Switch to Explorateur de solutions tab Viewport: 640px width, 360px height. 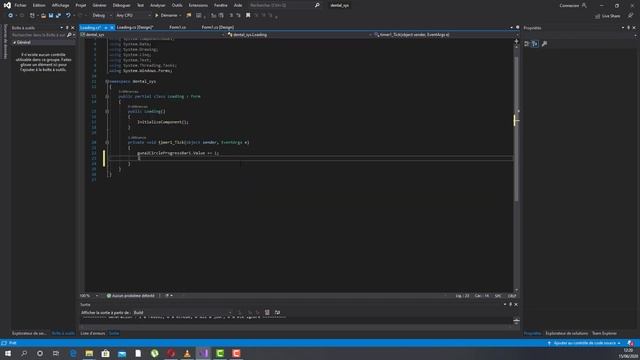(x=567, y=333)
